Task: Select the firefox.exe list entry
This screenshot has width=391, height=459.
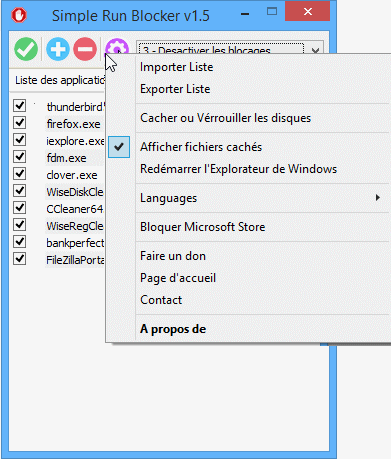Action: point(73,124)
